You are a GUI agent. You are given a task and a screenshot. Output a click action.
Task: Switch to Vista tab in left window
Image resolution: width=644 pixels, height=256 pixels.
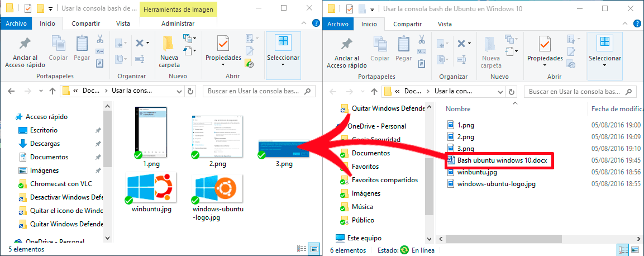click(123, 24)
